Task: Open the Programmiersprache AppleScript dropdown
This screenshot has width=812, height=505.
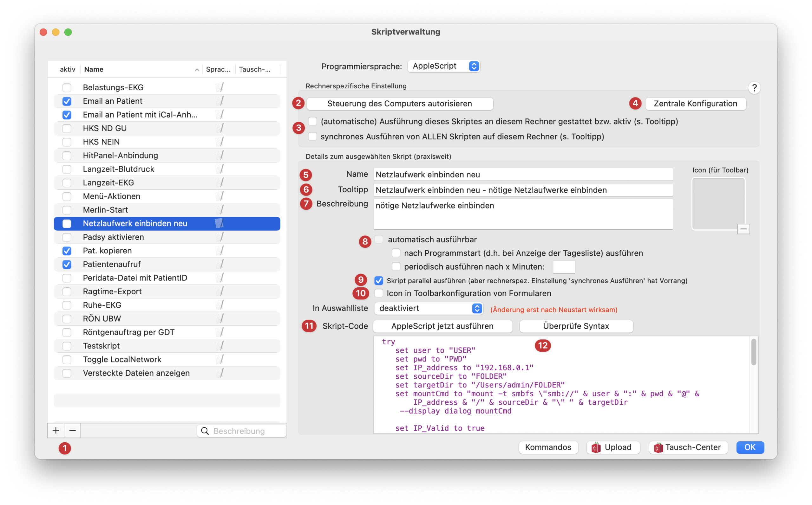Action: (x=444, y=66)
